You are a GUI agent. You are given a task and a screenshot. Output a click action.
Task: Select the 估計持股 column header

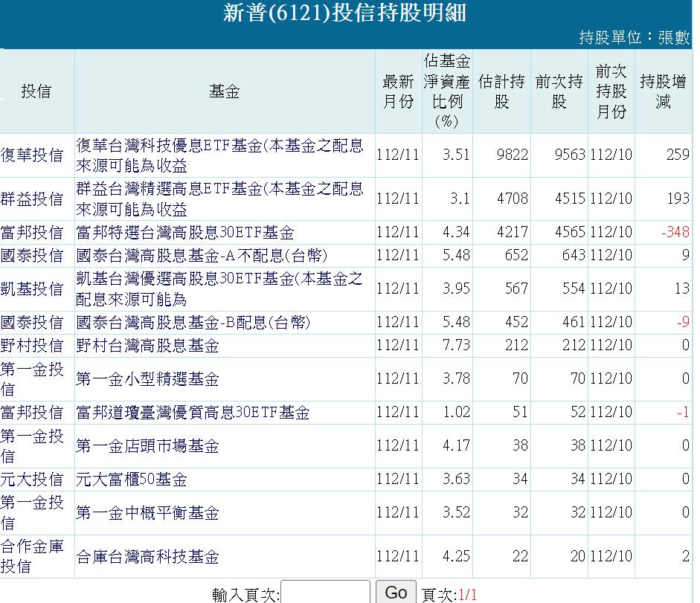point(501,91)
